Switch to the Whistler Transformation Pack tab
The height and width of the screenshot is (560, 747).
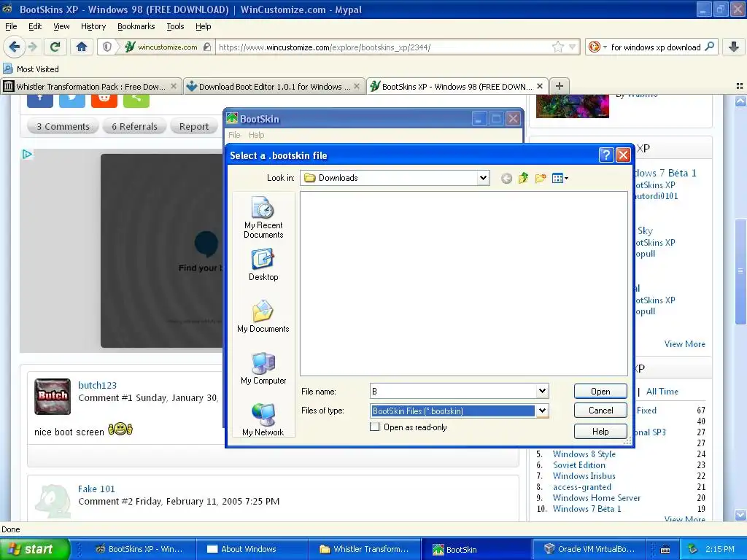[91, 86]
